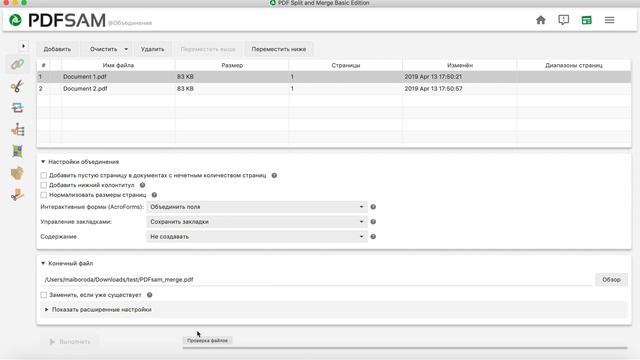Click the progress bar at bottom
Viewport: 640px width, 360px height.
pos(405,348)
